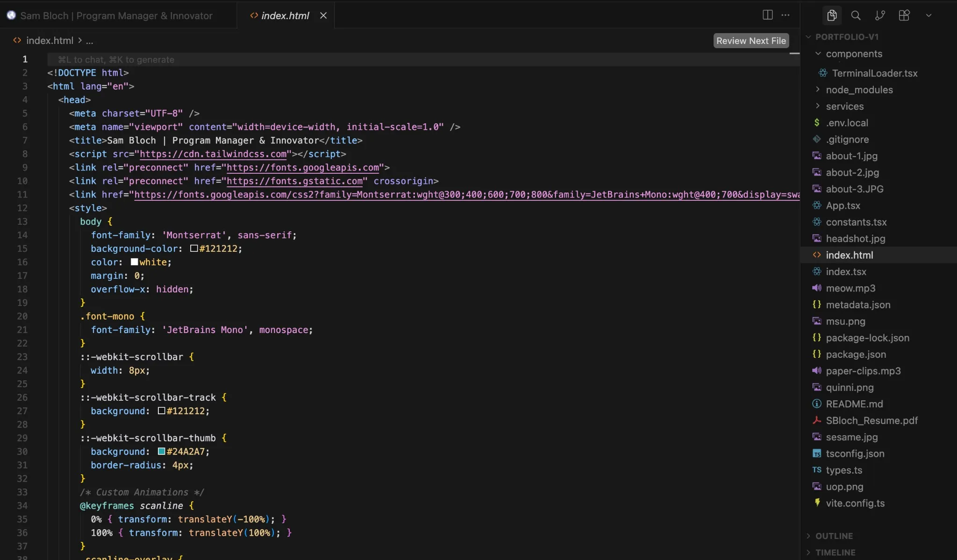
Task: Click the chat/generate prompt on line 1
Action: 116,60
